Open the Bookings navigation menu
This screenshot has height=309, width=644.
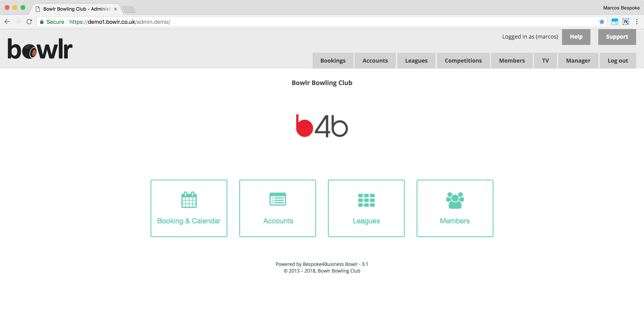click(x=332, y=61)
